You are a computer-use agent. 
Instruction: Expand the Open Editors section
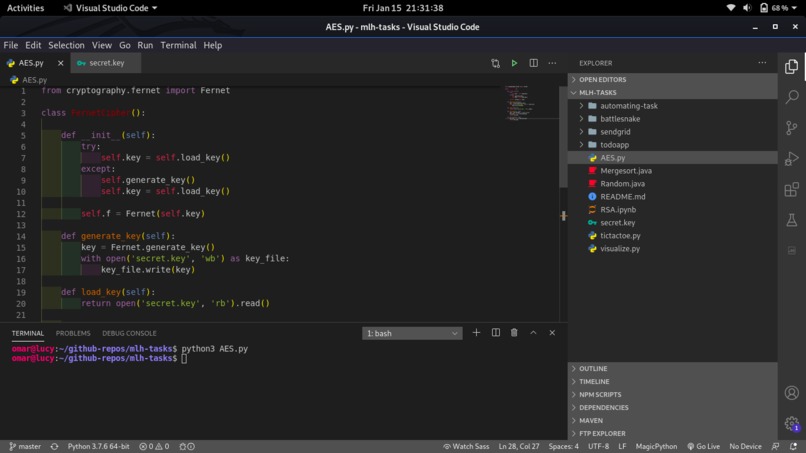(672, 80)
